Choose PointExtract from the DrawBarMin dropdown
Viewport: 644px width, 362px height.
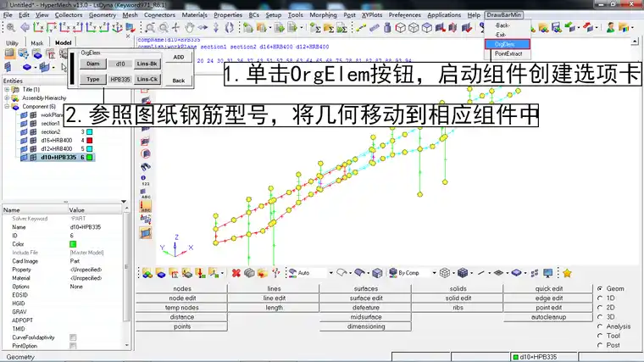[x=508, y=53]
